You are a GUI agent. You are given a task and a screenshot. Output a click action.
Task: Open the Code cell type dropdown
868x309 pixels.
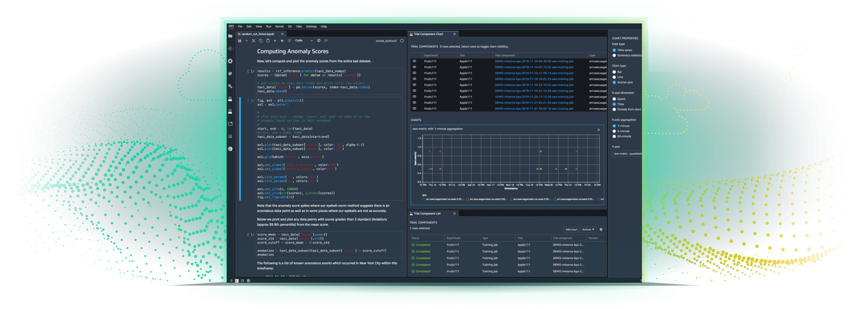point(303,40)
